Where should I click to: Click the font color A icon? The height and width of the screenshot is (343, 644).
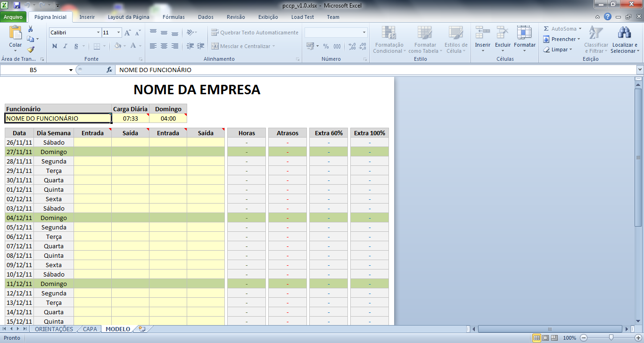(133, 46)
